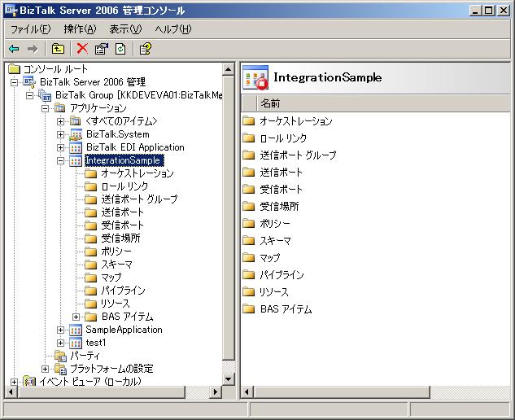The image size is (515, 420).
Task: Click the BizTalk EDI Application icon
Action: point(76,147)
